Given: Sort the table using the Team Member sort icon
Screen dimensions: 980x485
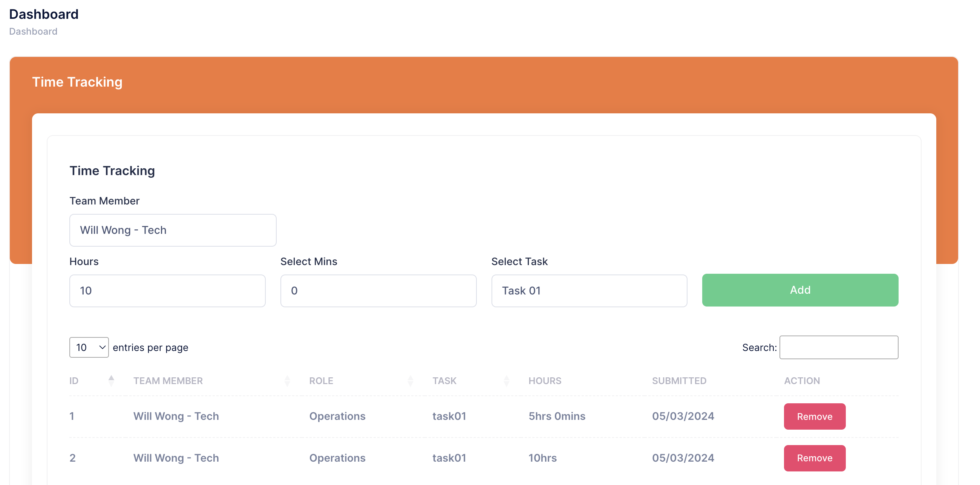Looking at the screenshot, I should (287, 380).
